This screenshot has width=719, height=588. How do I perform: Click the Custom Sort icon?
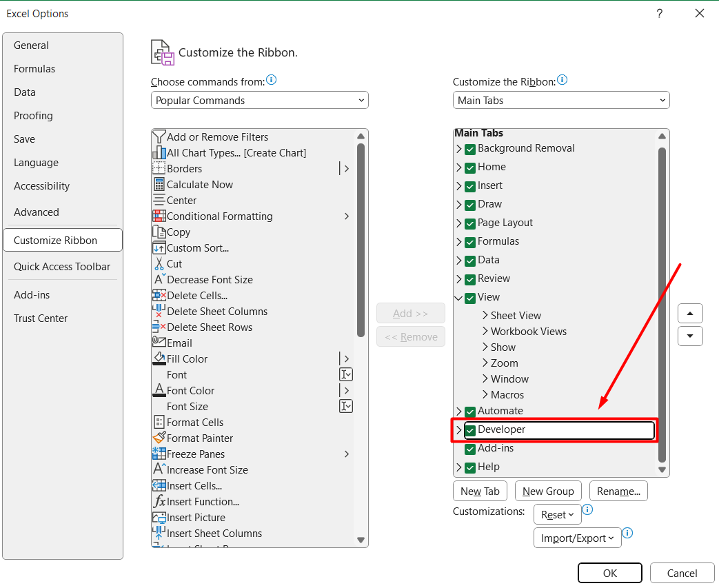[159, 247]
